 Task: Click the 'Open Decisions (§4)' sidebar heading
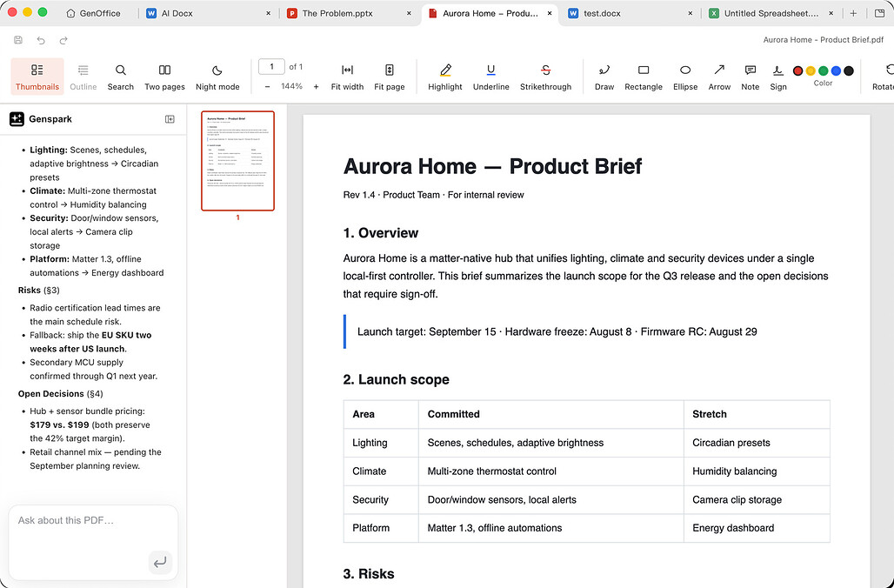[x=60, y=393]
